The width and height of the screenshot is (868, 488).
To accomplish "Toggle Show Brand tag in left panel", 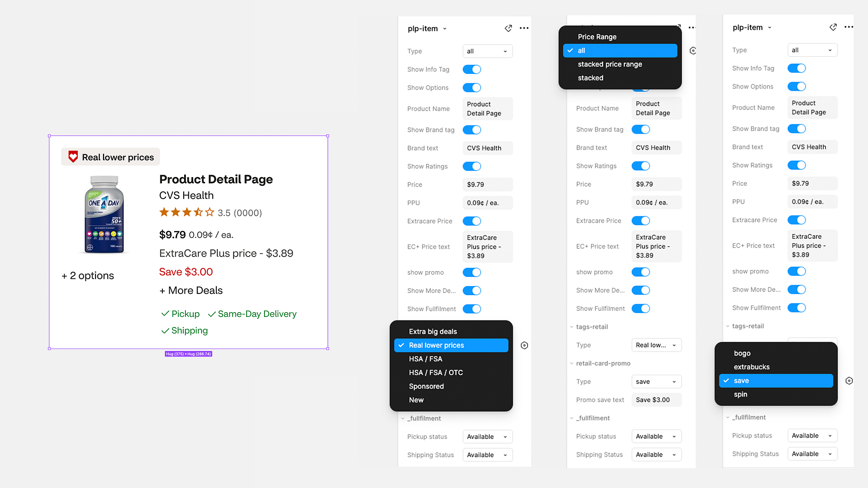I will pyautogui.click(x=472, y=130).
